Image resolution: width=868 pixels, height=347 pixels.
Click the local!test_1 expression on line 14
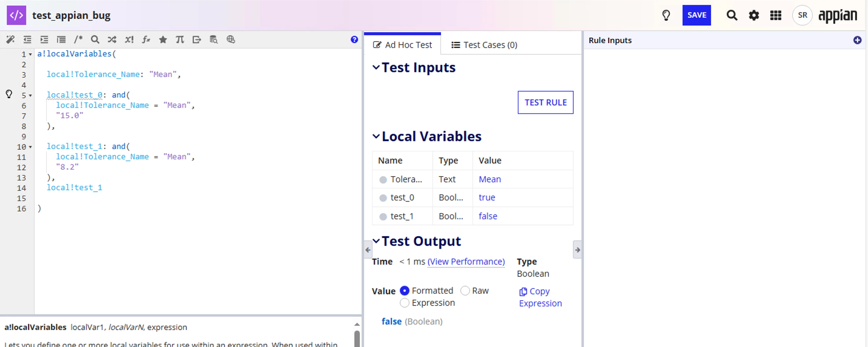[x=74, y=188]
